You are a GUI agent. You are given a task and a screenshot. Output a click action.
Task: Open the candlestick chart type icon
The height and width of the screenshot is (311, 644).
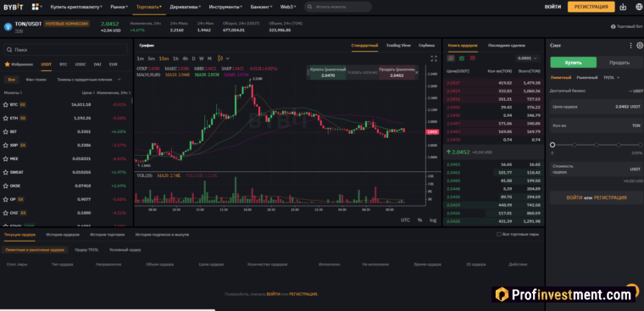coord(220,58)
